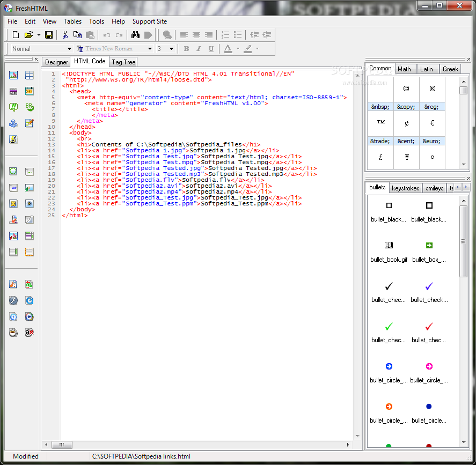Select the Greek symbols tab
This screenshot has width=476, height=465.
click(450, 69)
